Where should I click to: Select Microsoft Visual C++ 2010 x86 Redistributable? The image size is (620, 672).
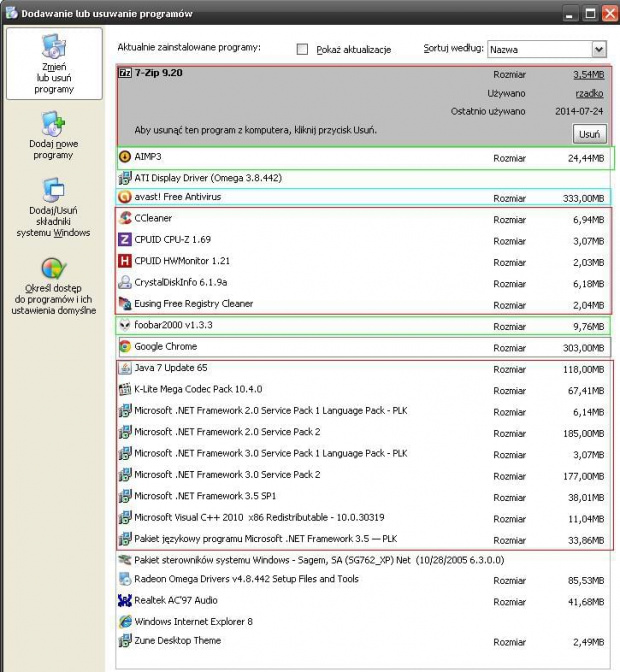(x=364, y=518)
